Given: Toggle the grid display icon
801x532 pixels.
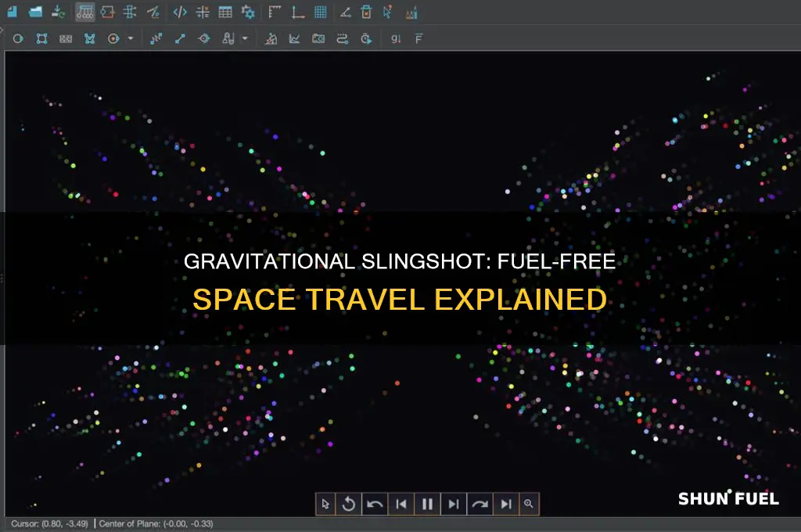Looking at the screenshot, I should pyautogui.click(x=320, y=12).
